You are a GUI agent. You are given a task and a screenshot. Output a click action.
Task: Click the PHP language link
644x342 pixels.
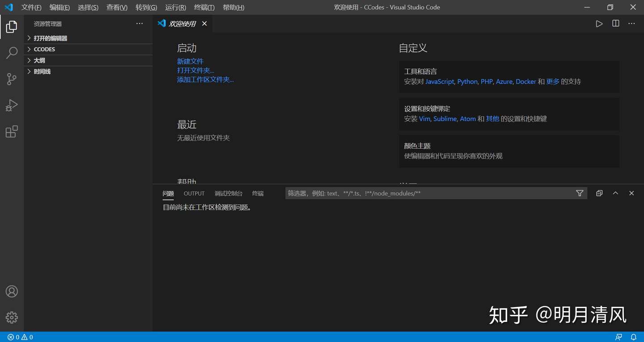point(487,81)
